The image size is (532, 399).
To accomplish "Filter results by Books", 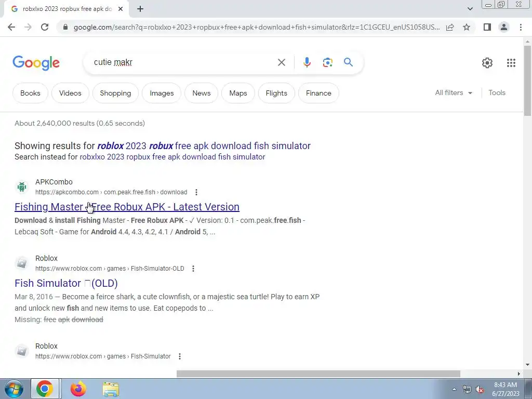I will point(30,93).
